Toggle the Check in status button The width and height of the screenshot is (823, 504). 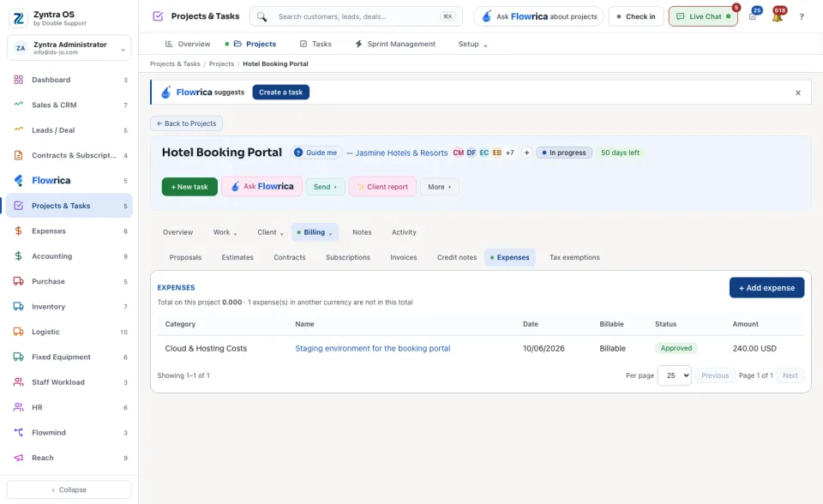tap(636, 17)
